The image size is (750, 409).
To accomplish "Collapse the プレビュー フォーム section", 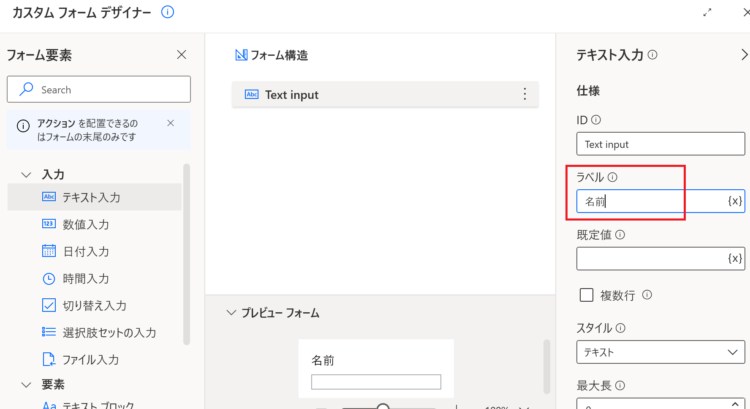I will (231, 313).
